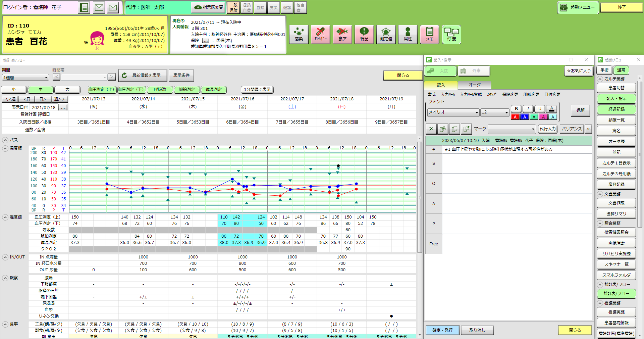The height and width of the screenshot is (339, 644).
Task: Open the 付箋 sticky notes icon
Action: tap(451, 34)
